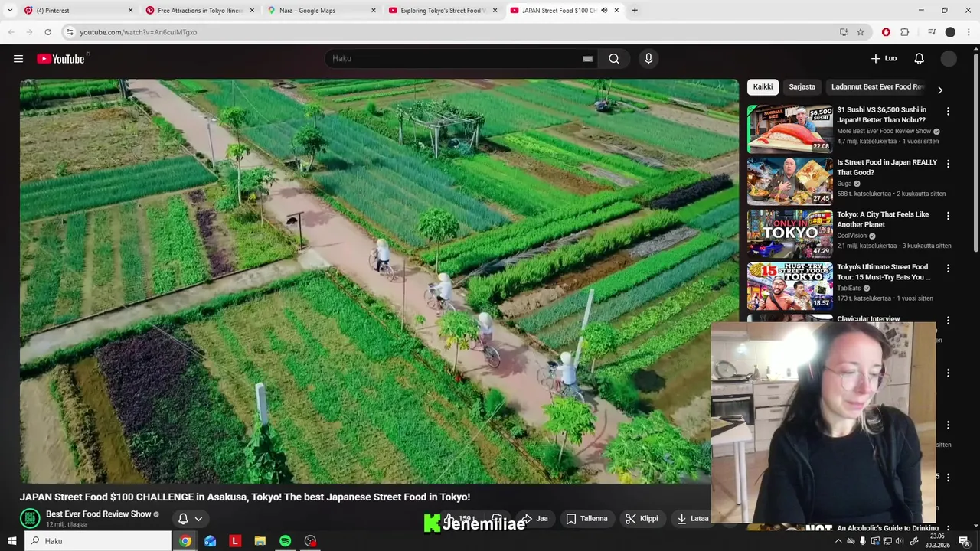Open the media controls icon in the Chrome toolbar
The height and width of the screenshot is (551, 980).
tap(932, 32)
